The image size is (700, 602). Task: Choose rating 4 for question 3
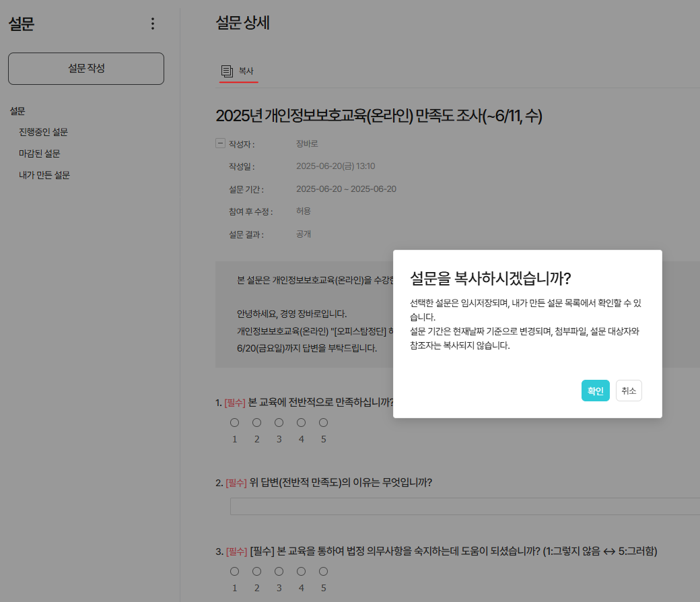[302, 572]
